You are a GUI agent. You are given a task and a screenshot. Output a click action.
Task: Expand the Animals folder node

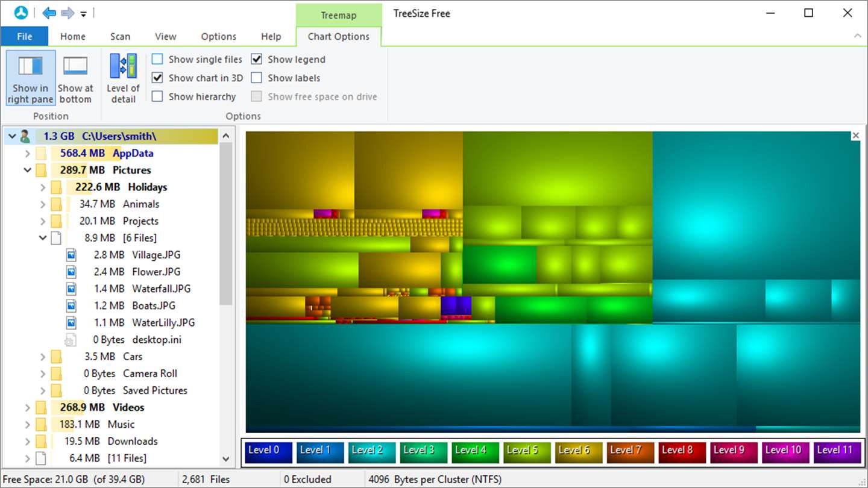43,204
